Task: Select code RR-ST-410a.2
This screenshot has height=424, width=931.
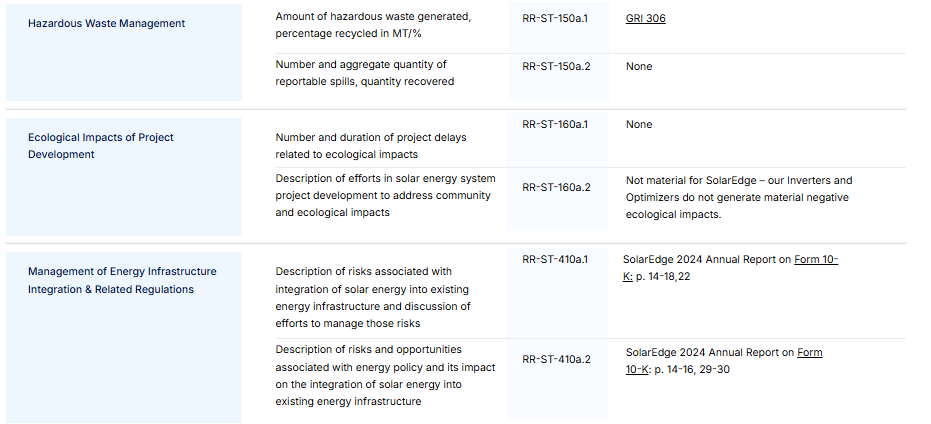Action: coord(556,359)
